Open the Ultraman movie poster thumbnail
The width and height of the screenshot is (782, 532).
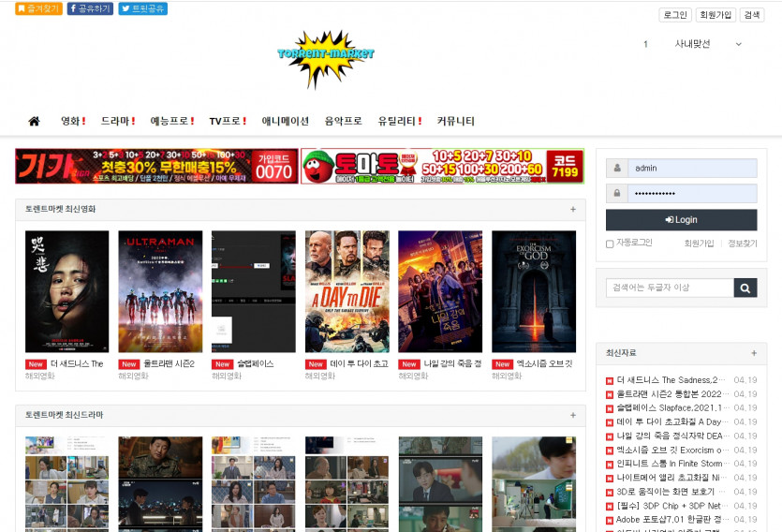[160, 291]
